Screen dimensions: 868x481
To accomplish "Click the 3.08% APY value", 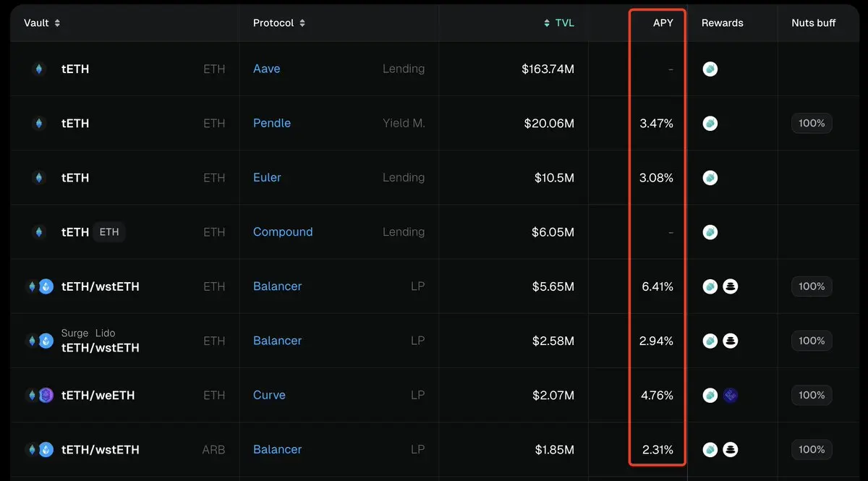I will tap(657, 177).
